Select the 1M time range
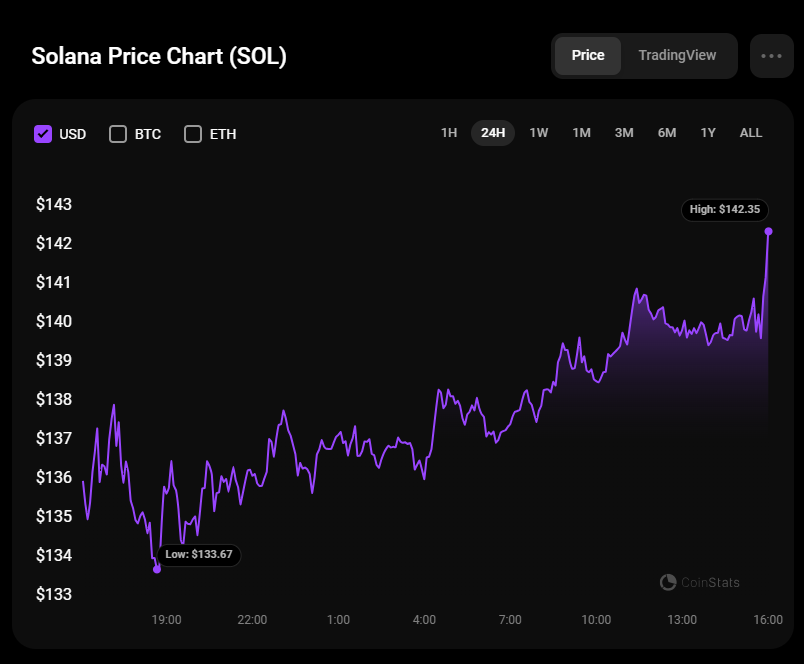The width and height of the screenshot is (804, 664). [581, 133]
